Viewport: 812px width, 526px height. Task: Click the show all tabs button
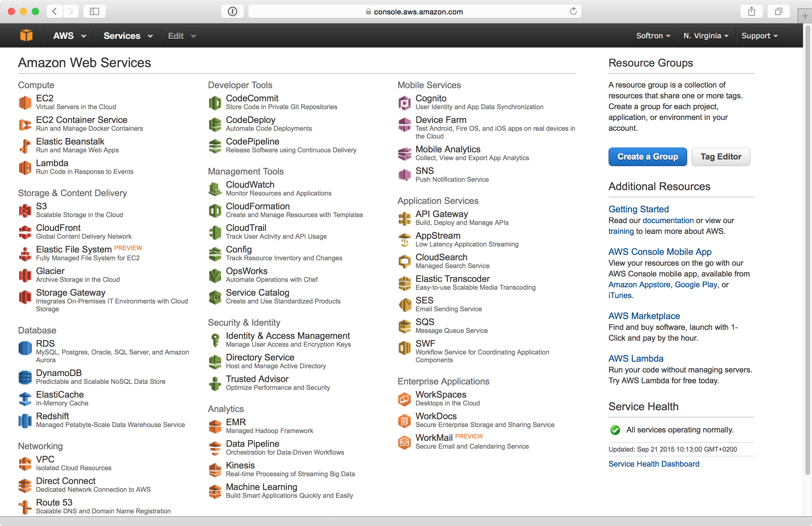(x=778, y=12)
